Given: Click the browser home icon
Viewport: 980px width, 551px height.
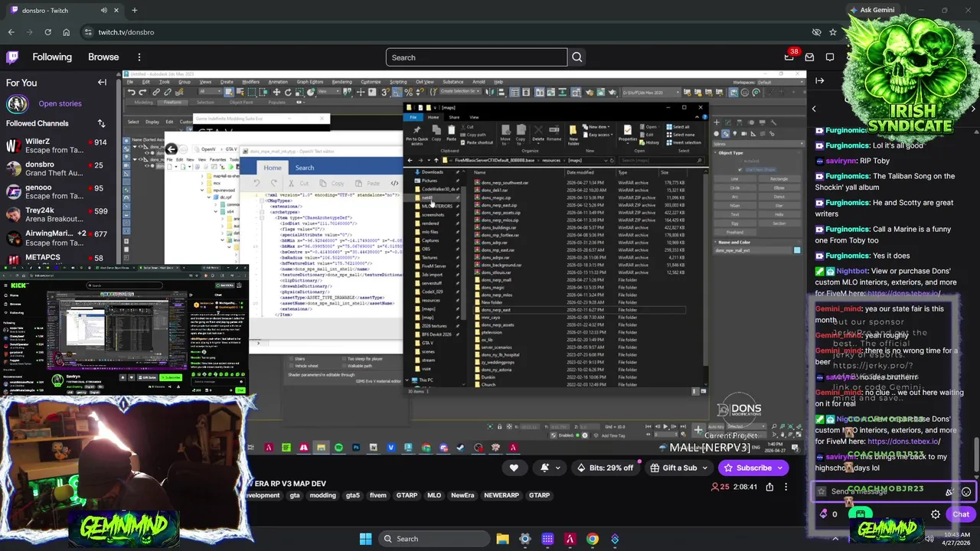Looking at the screenshot, I should [66, 32].
